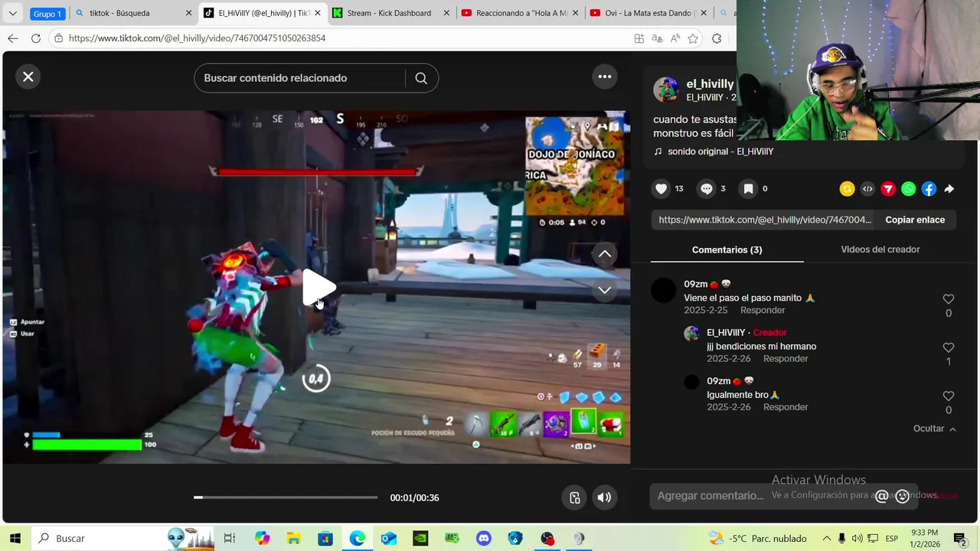The height and width of the screenshot is (551, 980).
Task: Go to next video with down chevron
Action: coord(605,290)
